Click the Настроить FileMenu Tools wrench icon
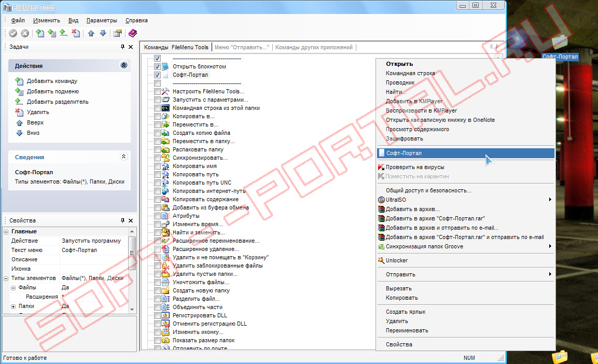 click(165, 91)
